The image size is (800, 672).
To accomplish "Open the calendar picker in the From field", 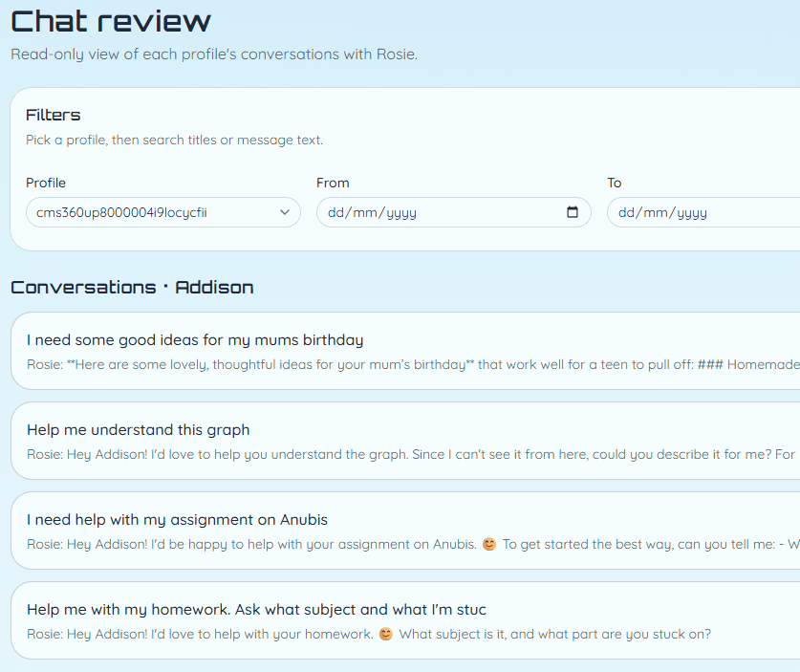I will [x=572, y=212].
